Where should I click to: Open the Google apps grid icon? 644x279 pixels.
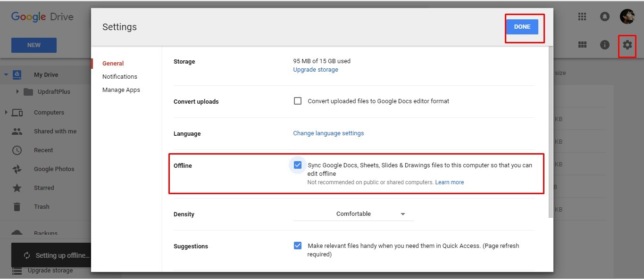click(582, 16)
